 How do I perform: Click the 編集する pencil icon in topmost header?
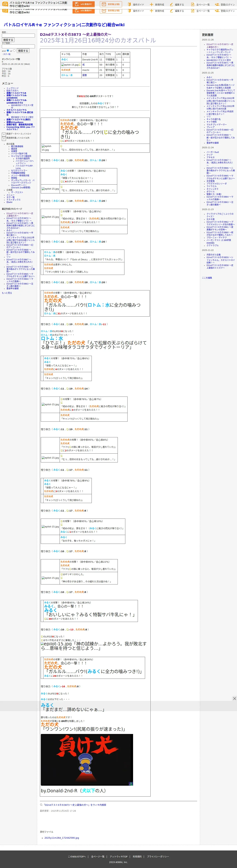[x=171, y=5]
